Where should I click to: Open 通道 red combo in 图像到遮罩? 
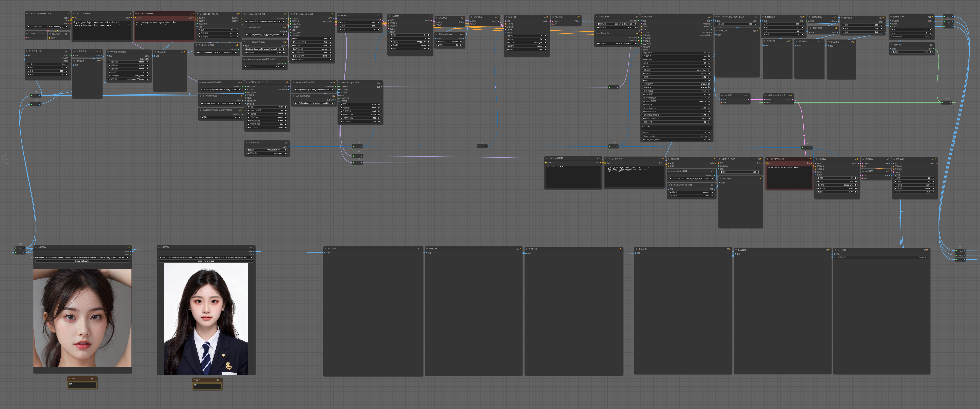[912, 52]
